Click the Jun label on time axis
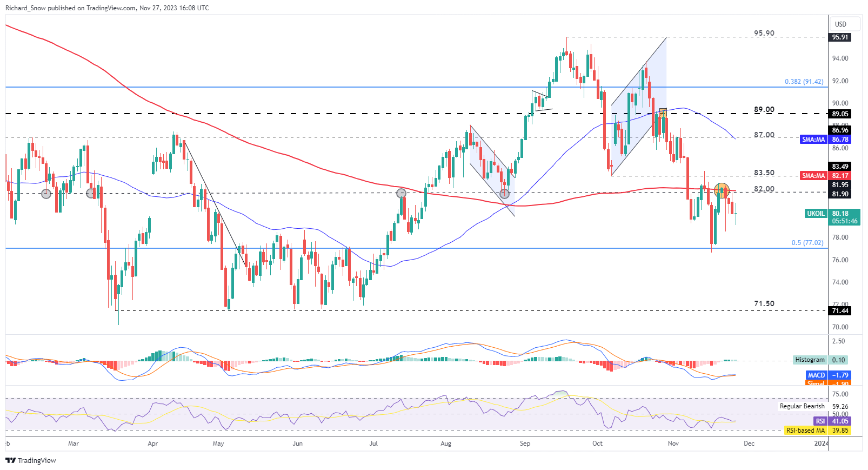Viewport: 868px width, 470px height. (297, 443)
